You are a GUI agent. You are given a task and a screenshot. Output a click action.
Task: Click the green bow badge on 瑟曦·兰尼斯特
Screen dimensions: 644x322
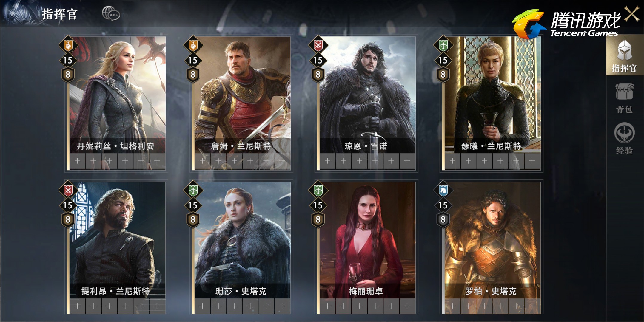point(443,45)
